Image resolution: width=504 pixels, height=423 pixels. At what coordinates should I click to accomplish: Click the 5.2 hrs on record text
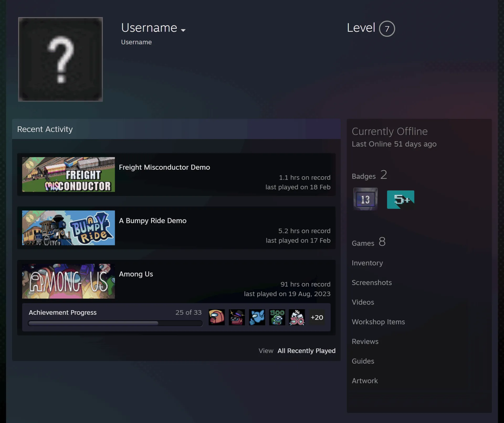click(x=304, y=231)
